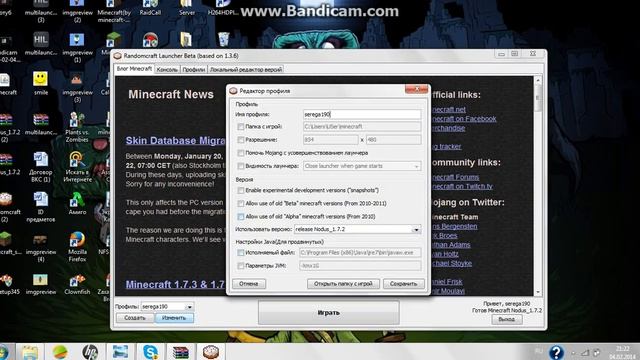This screenshot has width=640, height=360.
Task: Toggle the Помочь Mojang checkbox
Action: pyautogui.click(x=241, y=153)
